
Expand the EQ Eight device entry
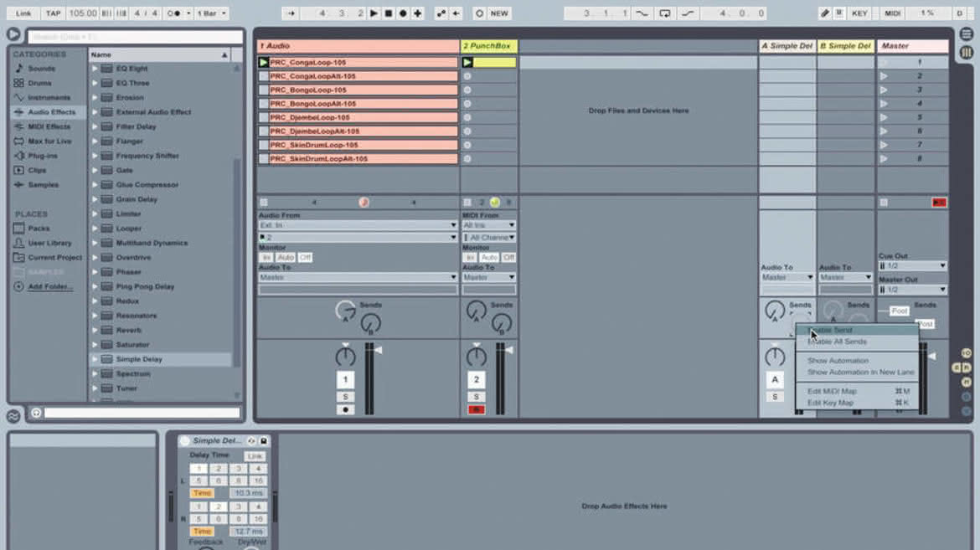click(x=95, y=69)
